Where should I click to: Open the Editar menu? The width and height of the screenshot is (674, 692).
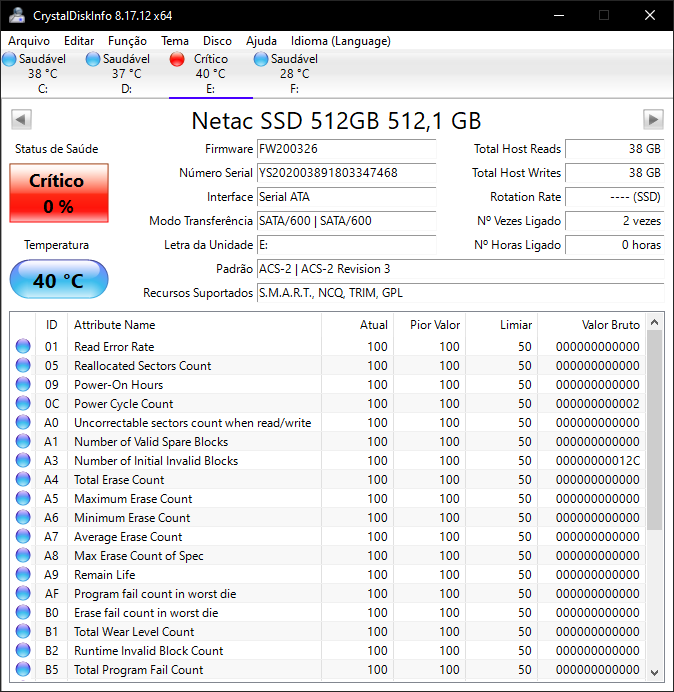pyautogui.click(x=79, y=41)
